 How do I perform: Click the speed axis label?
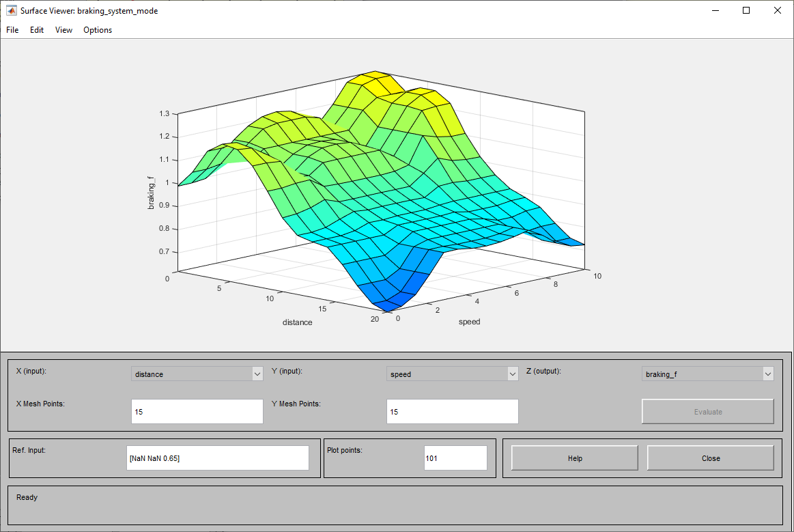coord(470,322)
